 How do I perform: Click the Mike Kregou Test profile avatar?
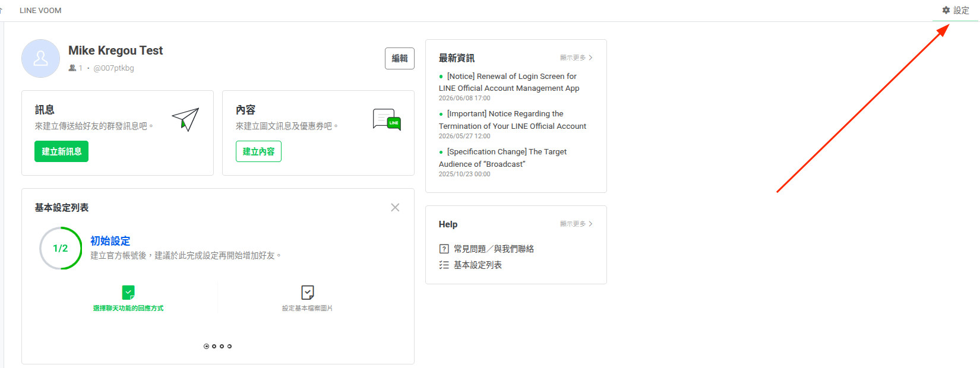[40, 58]
